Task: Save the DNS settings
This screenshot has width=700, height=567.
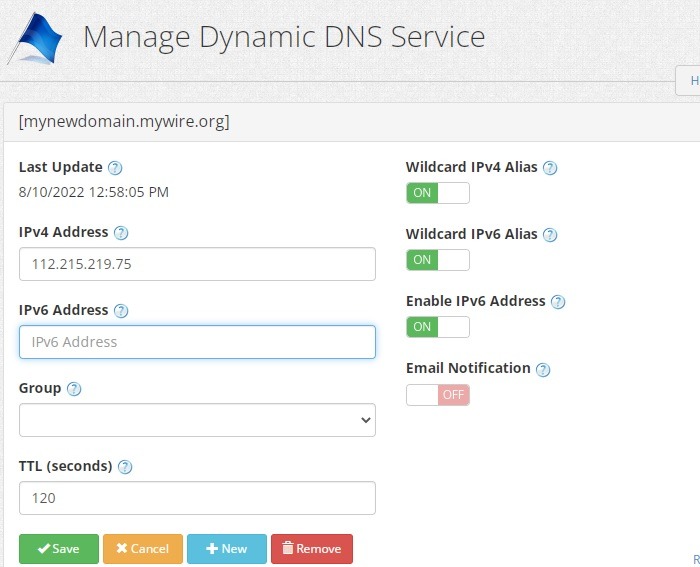Action: pos(59,549)
